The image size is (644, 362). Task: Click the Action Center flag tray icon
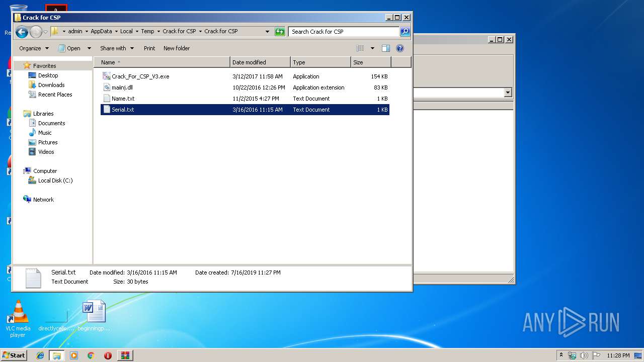[596, 355]
